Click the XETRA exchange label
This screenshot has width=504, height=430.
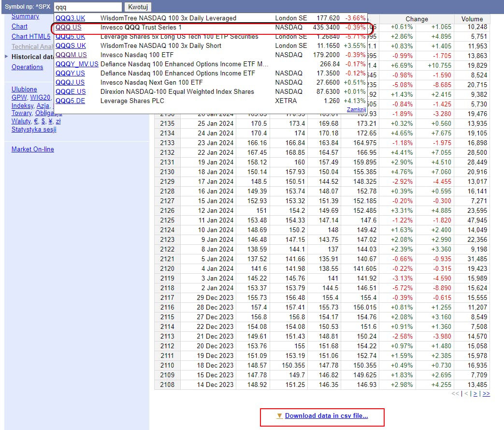tap(286, 101)
